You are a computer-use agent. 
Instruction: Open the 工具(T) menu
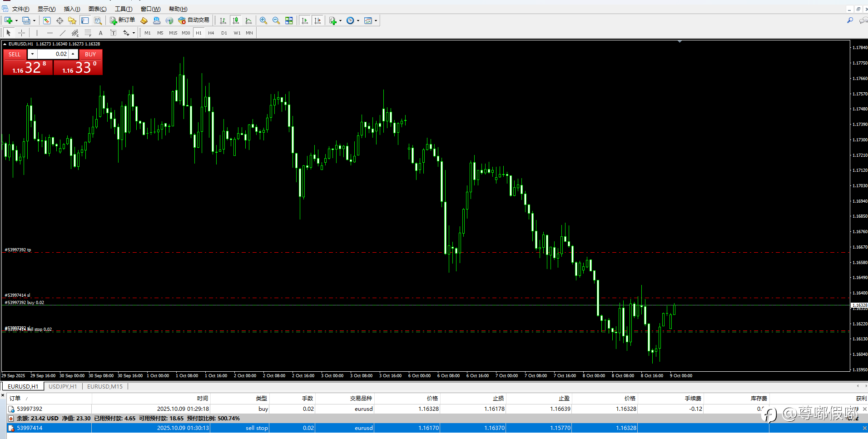(123, 9)
